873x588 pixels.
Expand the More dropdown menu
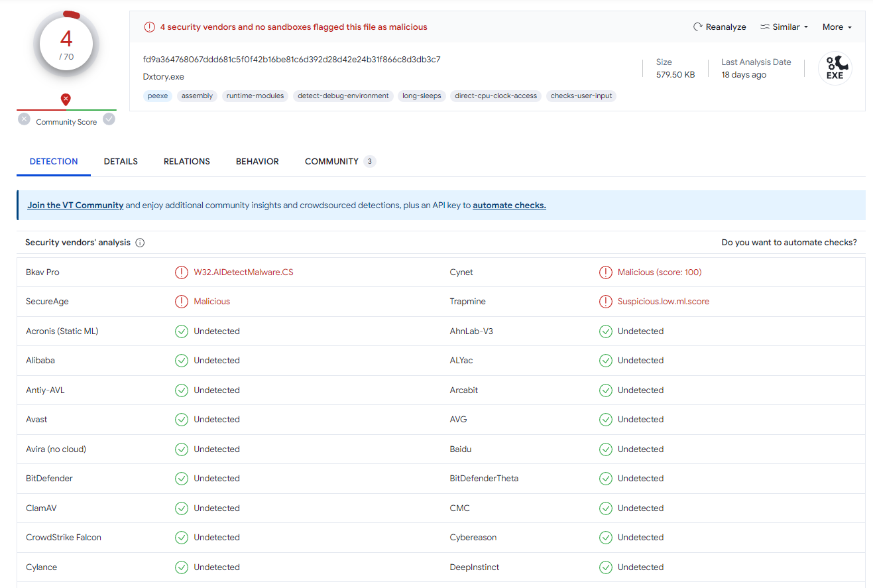[x=837, y=27]
